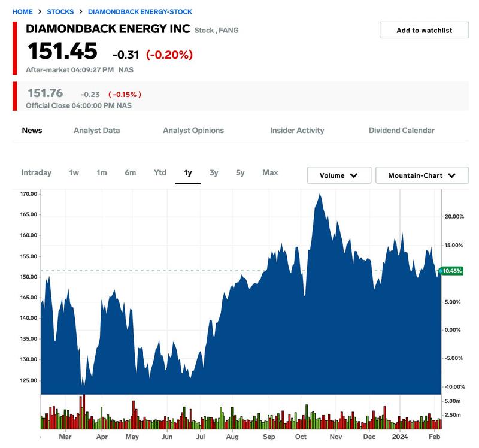
Task: Open STOCKS breadcrumb link
Action: pyautogui.click(x=60, y=12)
